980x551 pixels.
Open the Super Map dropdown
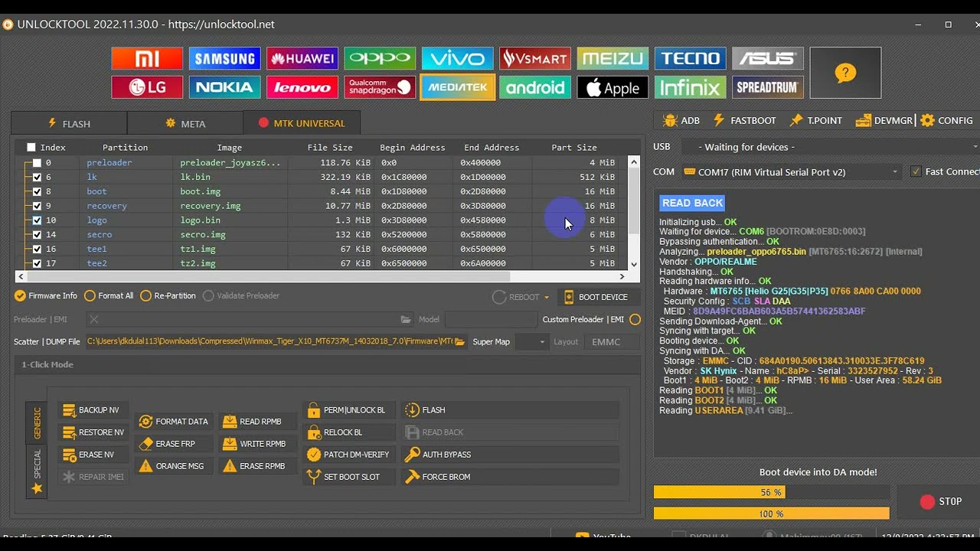click(x=531, y=341)
